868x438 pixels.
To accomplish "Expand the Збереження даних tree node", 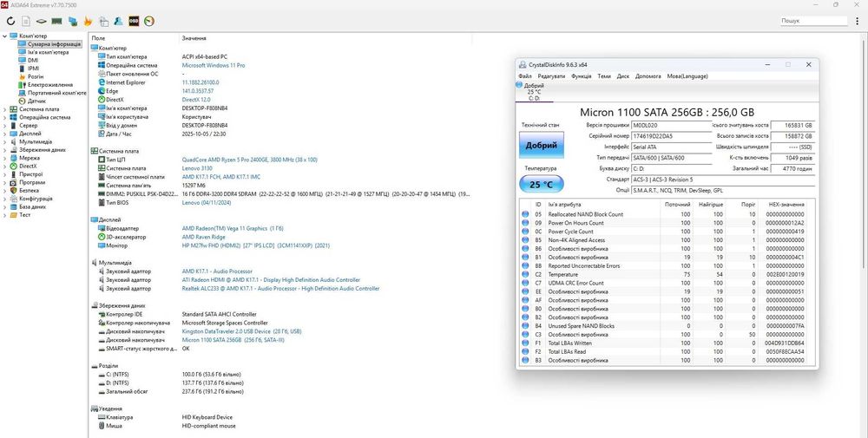I will (x=5, y=150).
